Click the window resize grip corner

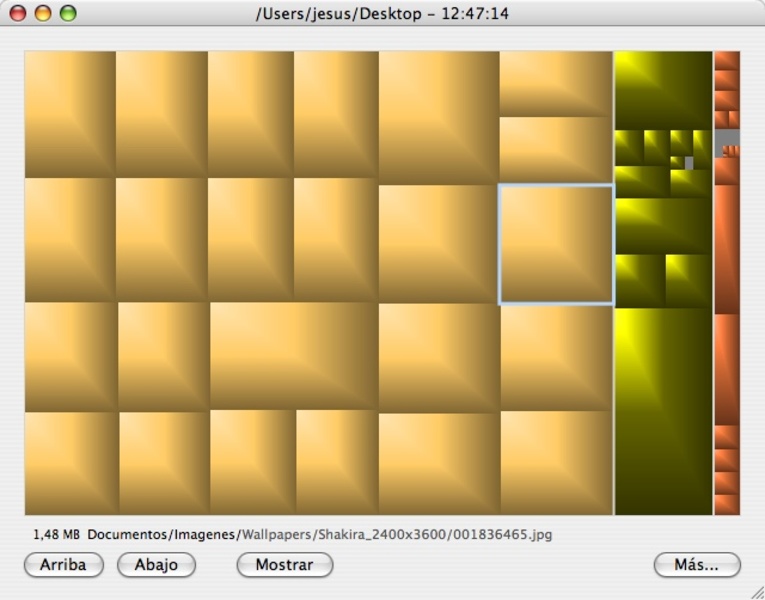point(757,592)
